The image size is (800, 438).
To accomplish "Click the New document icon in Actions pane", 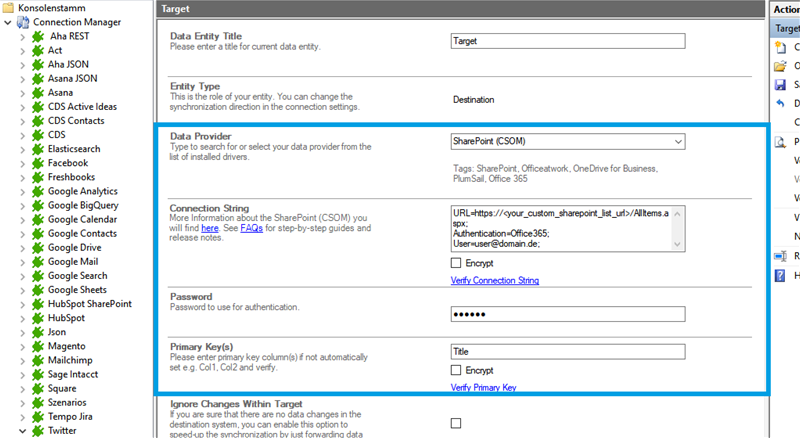I will point(781,47).
